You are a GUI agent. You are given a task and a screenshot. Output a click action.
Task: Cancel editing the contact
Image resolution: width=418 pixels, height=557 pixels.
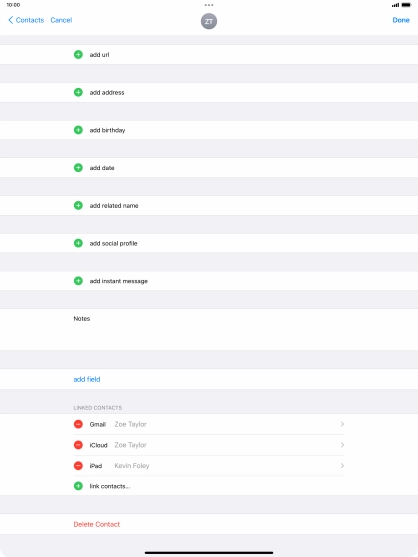(61, 20)
